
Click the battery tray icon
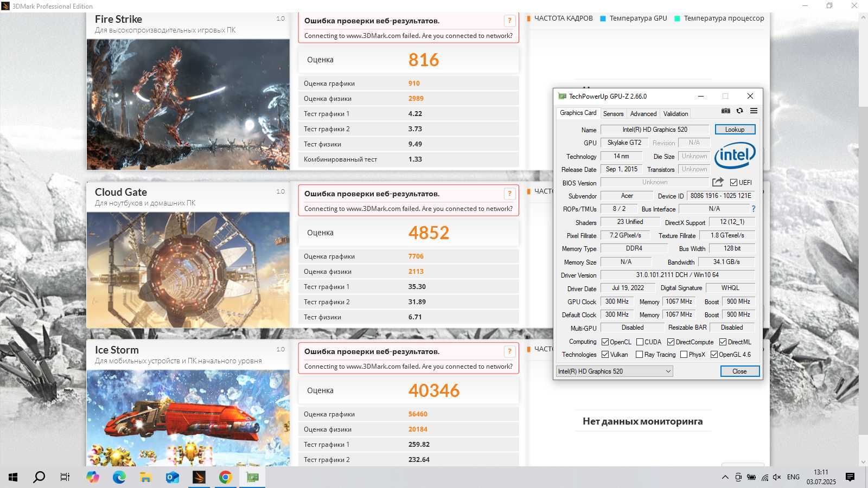[751, 477]
